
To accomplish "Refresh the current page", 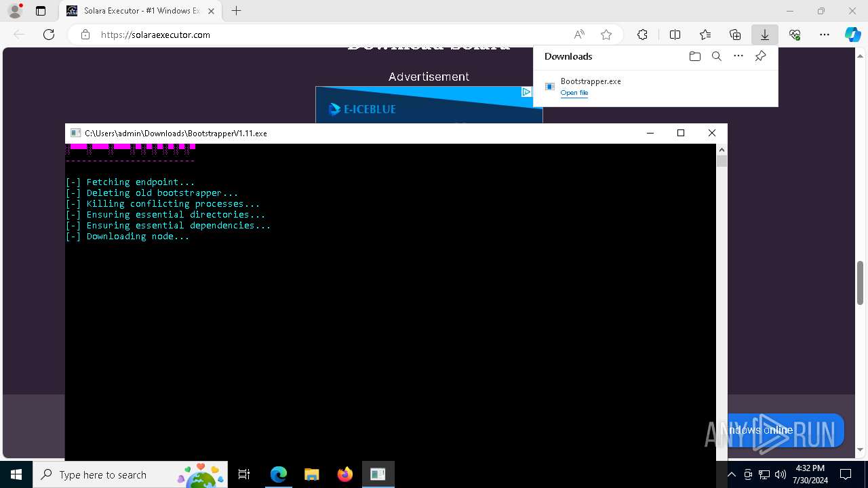I will tap(49, 35).
